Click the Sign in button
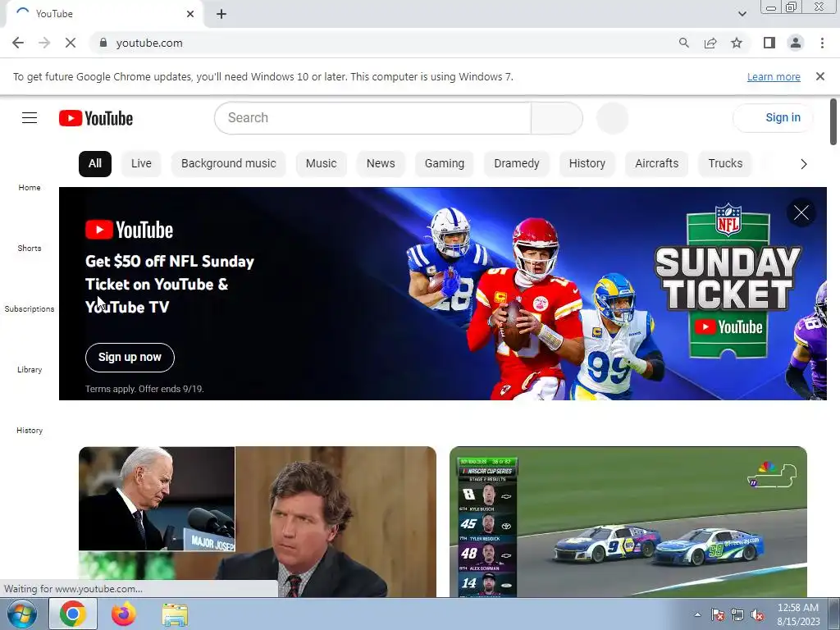This screenshot has width=840, height=630. 773,118
